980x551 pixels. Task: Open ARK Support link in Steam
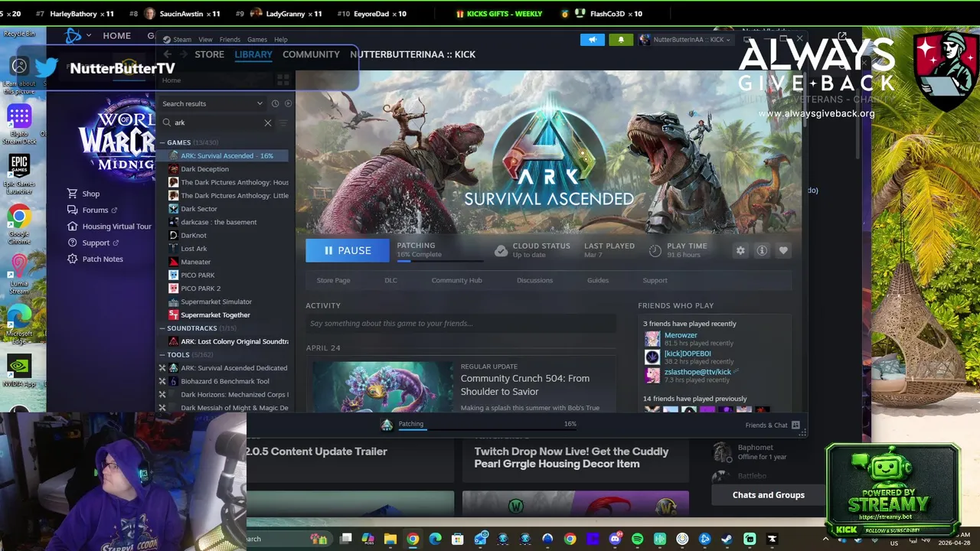(655, 280)
